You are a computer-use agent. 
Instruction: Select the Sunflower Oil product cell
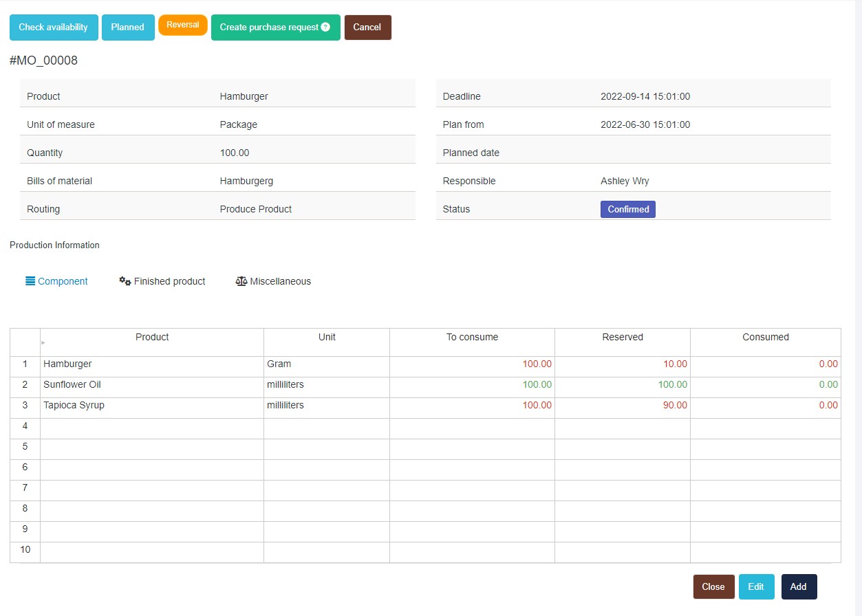click(x=151, y=385)
